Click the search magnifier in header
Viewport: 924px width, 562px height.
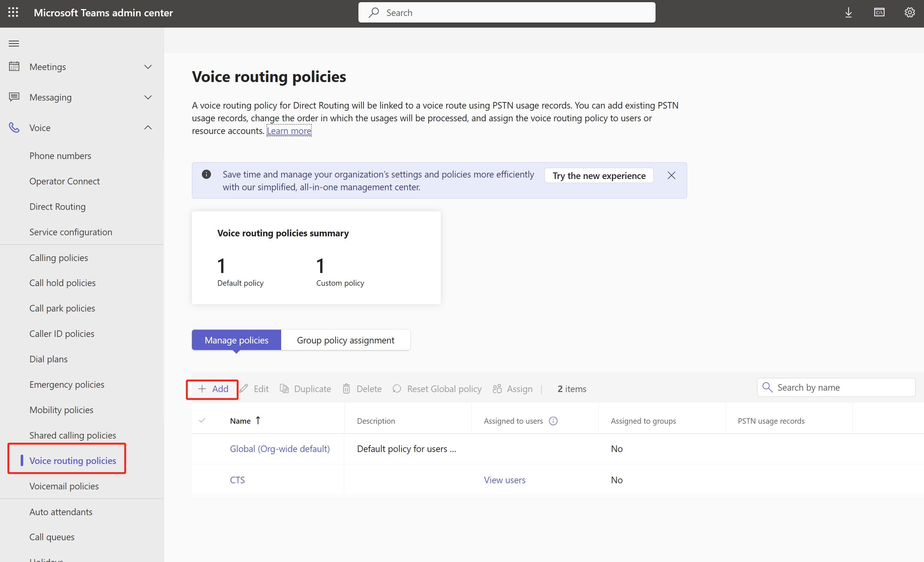[374, 13]
